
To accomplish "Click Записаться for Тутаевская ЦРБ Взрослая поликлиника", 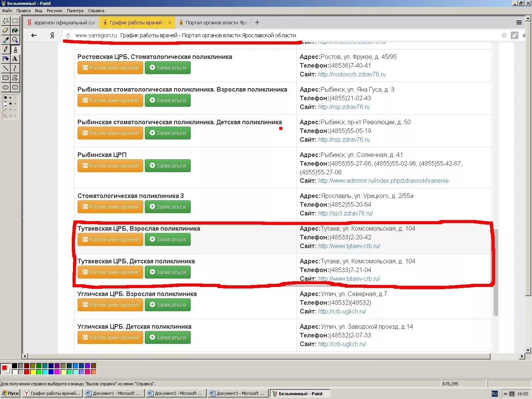I will (x=168, y=239).
